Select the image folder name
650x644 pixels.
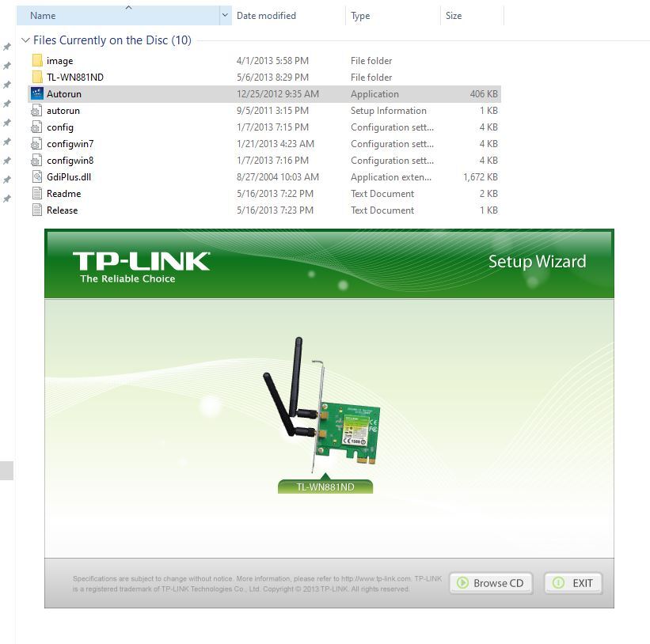click(59, 61)
